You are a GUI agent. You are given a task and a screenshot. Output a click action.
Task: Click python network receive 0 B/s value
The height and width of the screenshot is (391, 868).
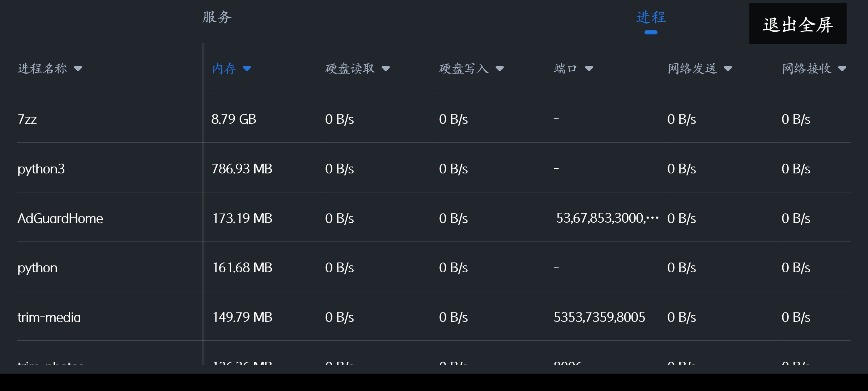796,268
